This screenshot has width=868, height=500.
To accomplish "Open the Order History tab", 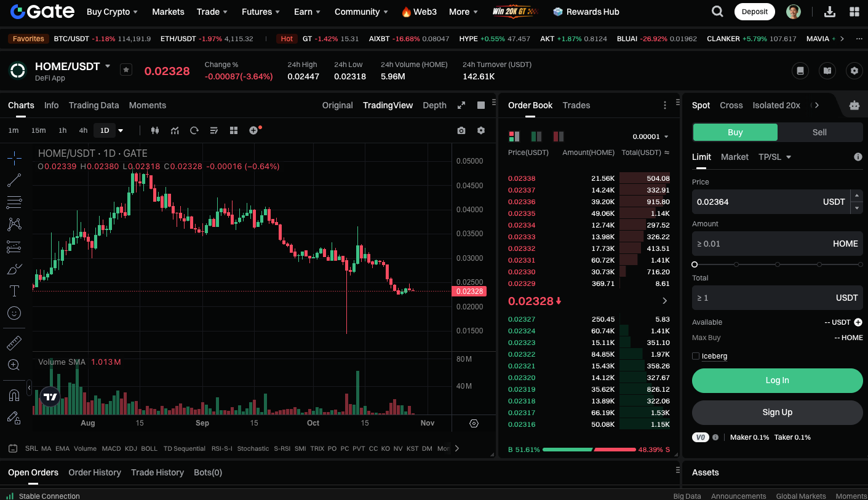I will (x=95, y=472).
